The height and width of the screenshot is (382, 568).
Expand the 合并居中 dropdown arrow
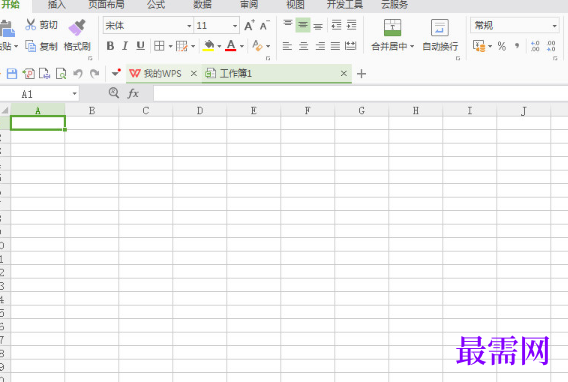click(412, 46)
